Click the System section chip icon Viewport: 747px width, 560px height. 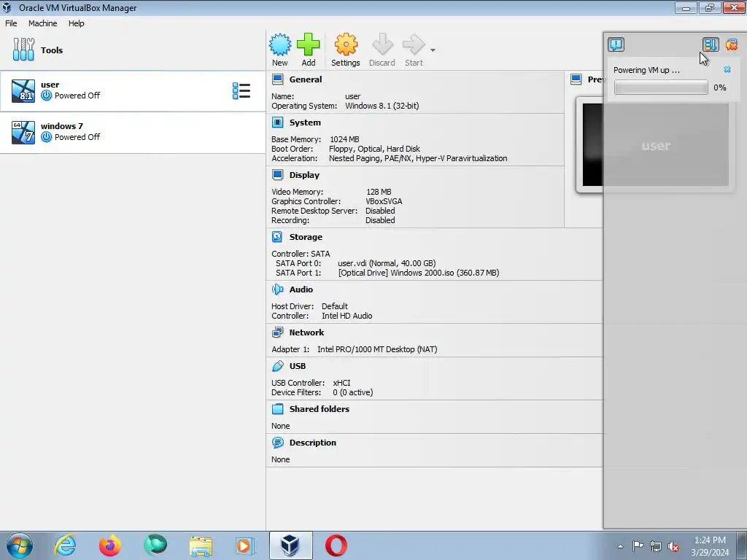click(278, 122)
